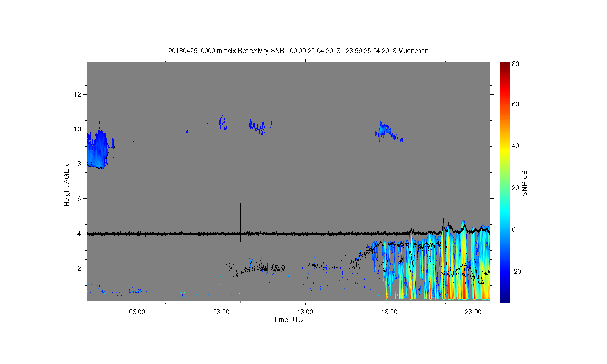The width and height of the screenshot is (607, 364).
Task: Click the height tick label 12
Action: (x=78, y=94)
